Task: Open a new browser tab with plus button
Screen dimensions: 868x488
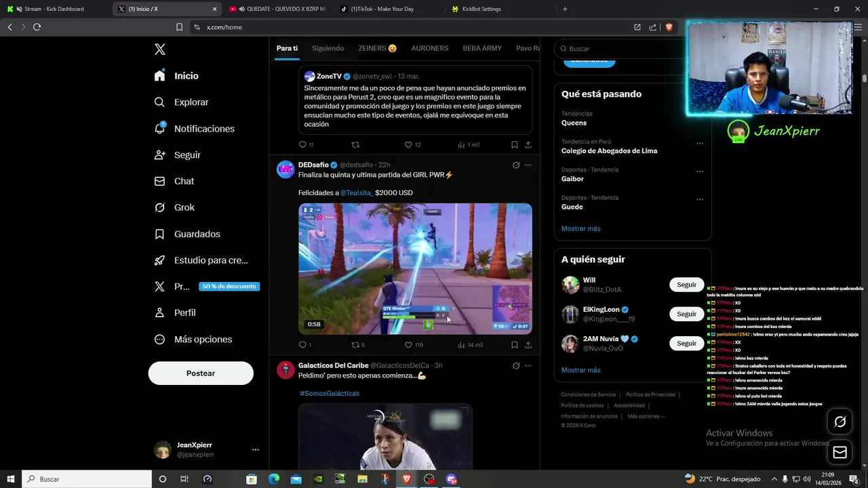Action: [x=565, y=9]
